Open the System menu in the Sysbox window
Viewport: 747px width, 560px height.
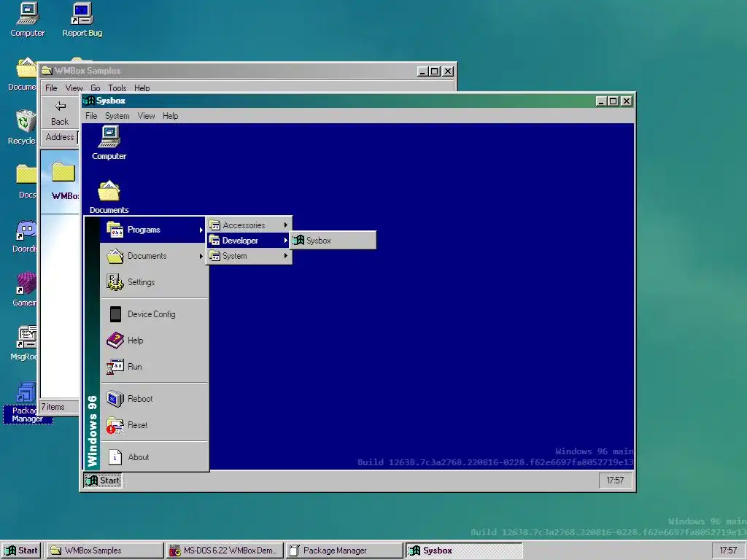tap(117, 116)
